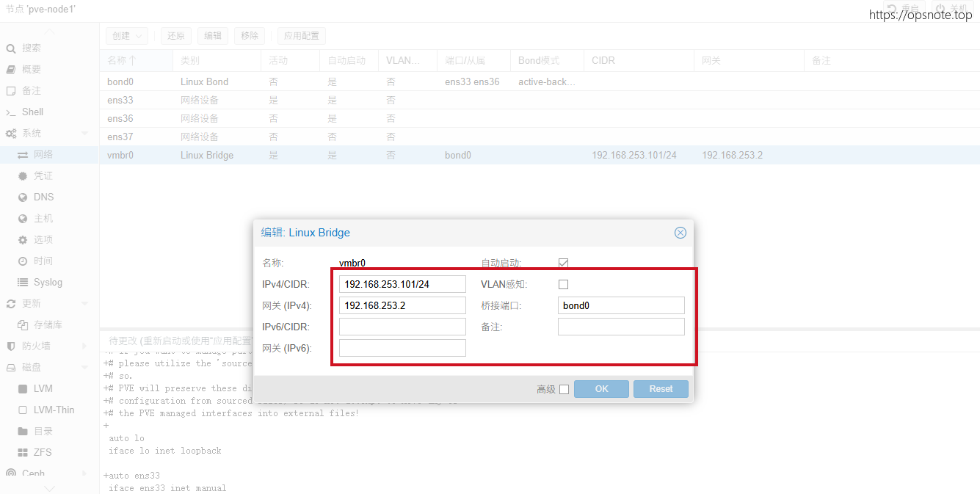The width and height of the screenshot is (980, 494).
Task: Click the DNS globe icon
Action: pyautogui.click(x=23, y=197)
